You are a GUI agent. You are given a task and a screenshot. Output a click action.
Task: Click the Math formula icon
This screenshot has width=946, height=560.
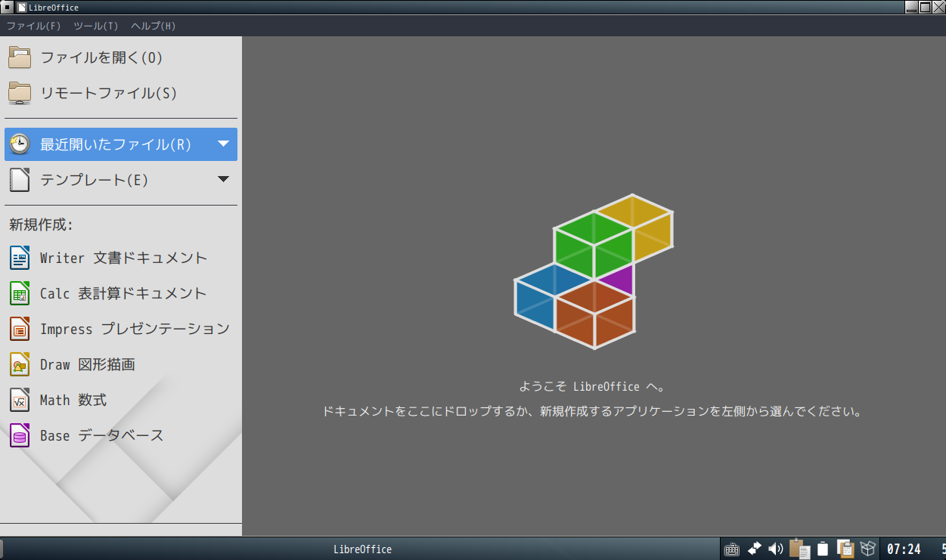point(20,400)
